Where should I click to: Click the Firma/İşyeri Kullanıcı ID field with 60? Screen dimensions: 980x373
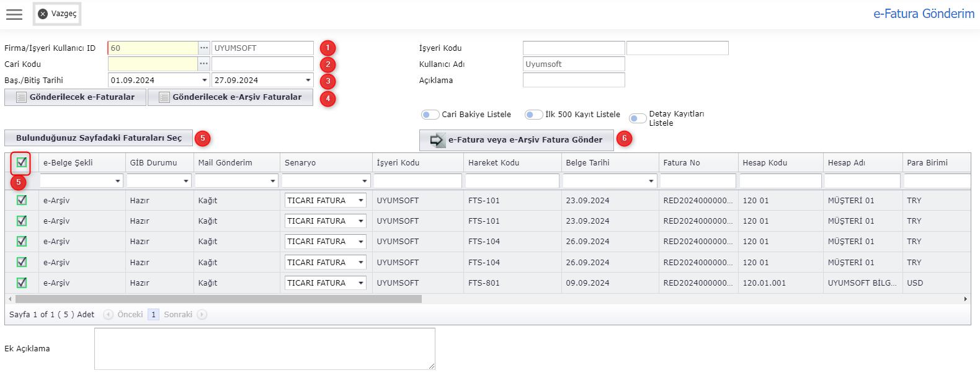[x=153, y=48]
